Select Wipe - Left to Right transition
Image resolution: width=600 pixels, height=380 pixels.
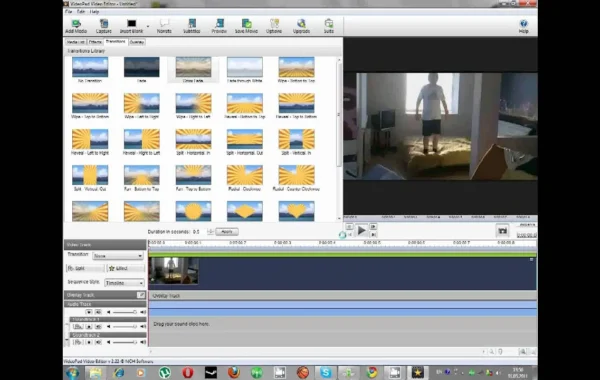[x=142, y=103]
